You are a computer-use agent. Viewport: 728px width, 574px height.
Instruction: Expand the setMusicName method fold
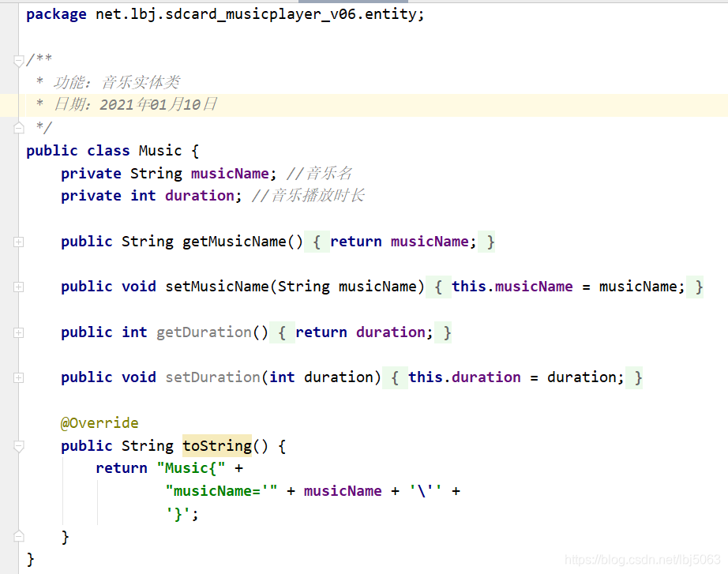click(19, 287)
